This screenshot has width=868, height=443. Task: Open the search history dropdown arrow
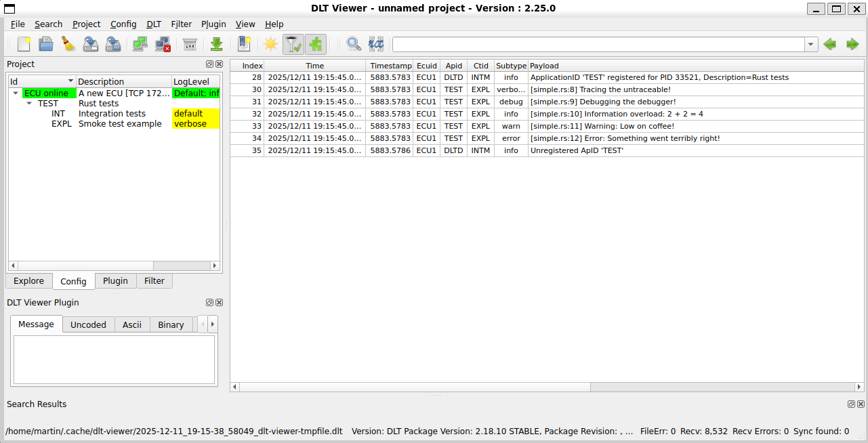point(811,45)
